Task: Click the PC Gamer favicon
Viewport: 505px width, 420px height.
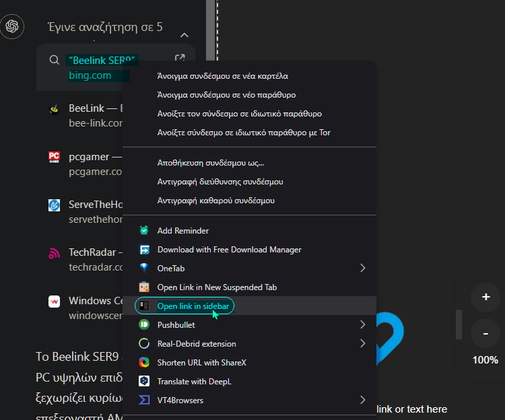Action: click(54, 157)
